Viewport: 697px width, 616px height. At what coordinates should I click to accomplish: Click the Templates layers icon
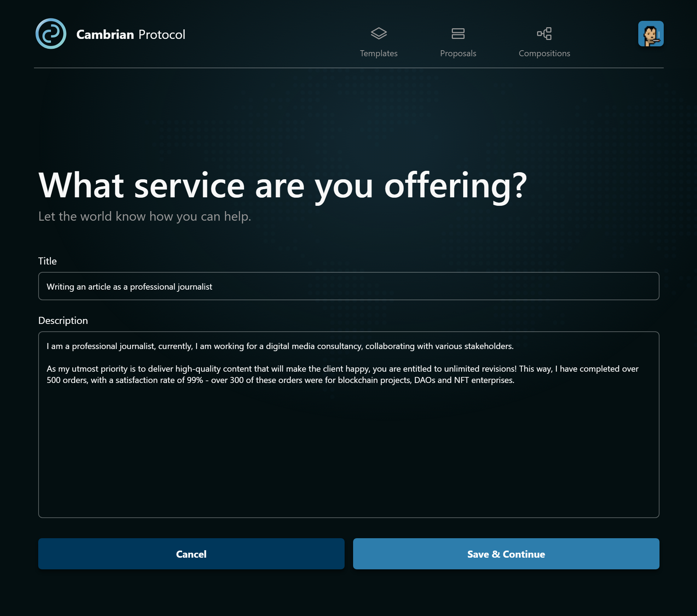[379, 34]
